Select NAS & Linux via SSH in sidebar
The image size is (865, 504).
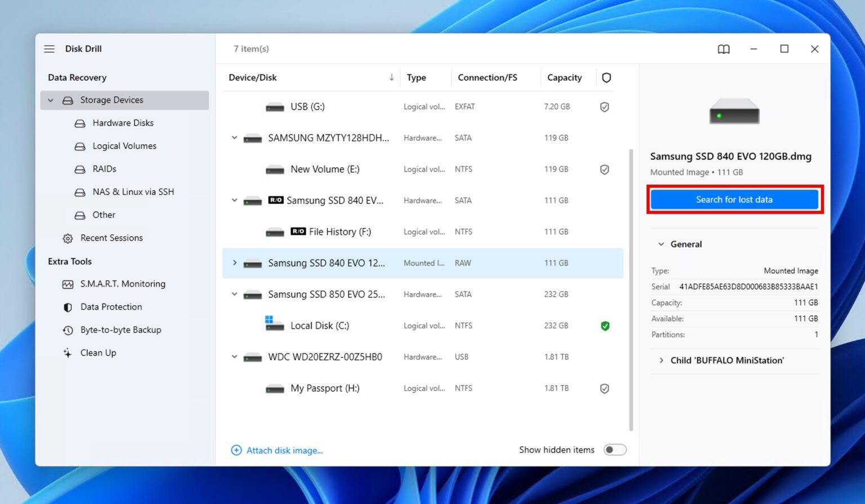[133, 191]
